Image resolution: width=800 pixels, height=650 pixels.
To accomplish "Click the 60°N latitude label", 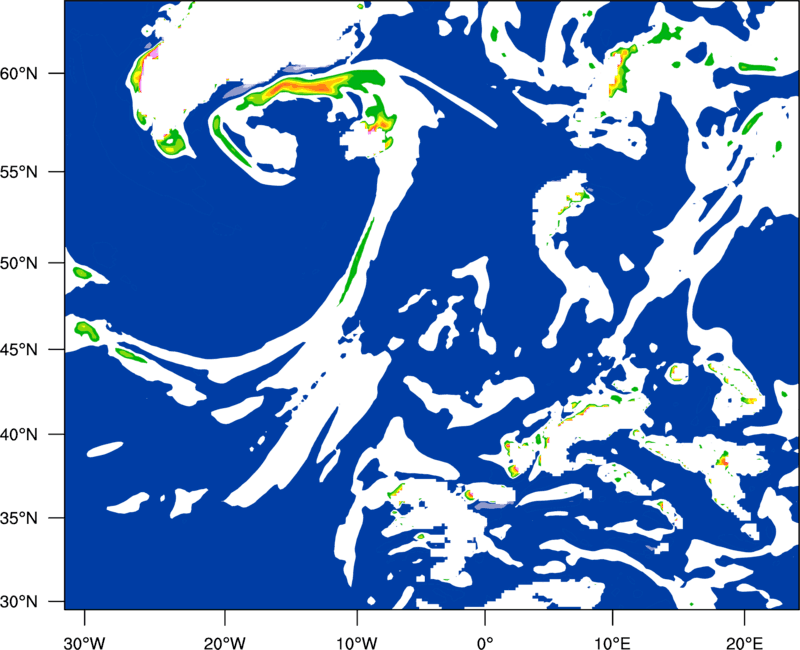I will [x=19, y=74].
